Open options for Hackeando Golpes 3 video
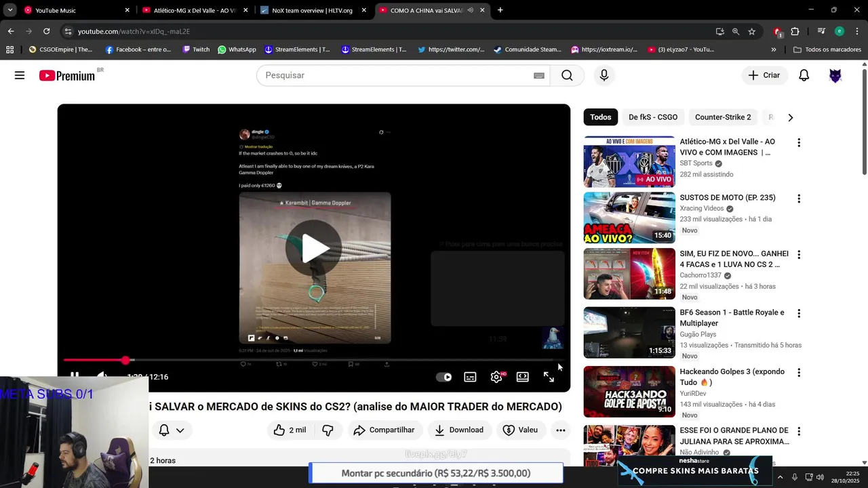 pyautogui.click(x=799, y=372)
